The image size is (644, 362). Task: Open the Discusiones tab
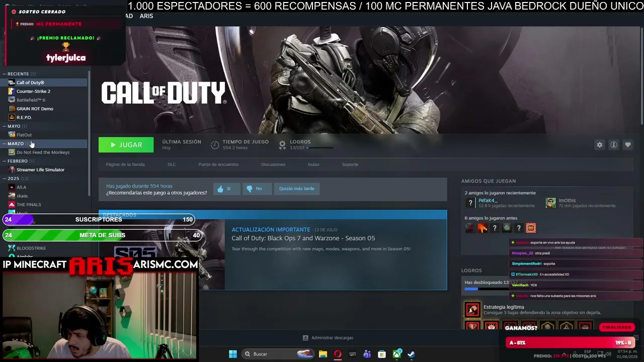[273, 164]
